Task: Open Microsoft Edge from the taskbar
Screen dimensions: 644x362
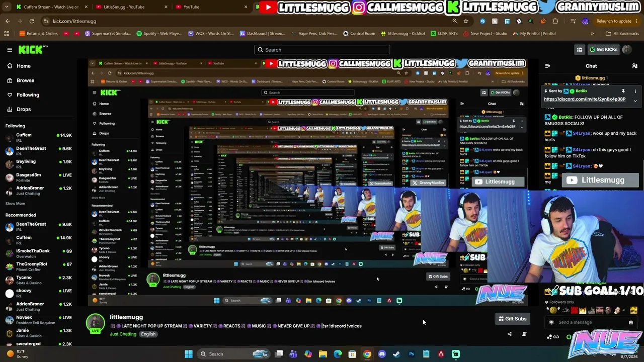Action: [x=338, y=354]
